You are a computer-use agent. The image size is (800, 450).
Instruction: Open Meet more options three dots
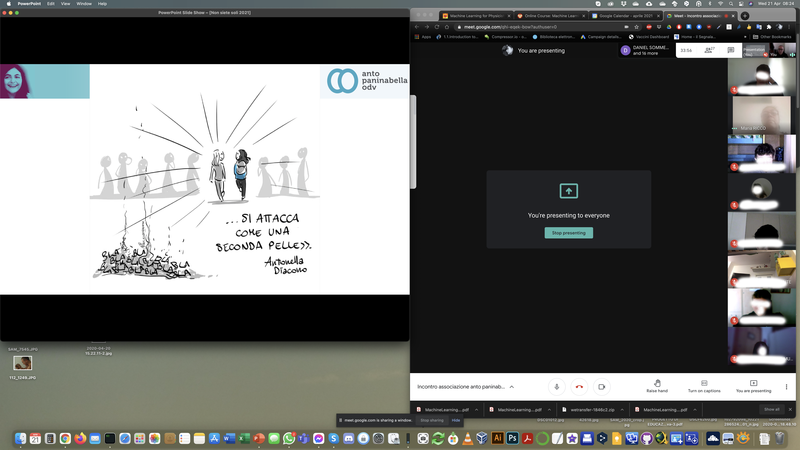coord(786,387)
